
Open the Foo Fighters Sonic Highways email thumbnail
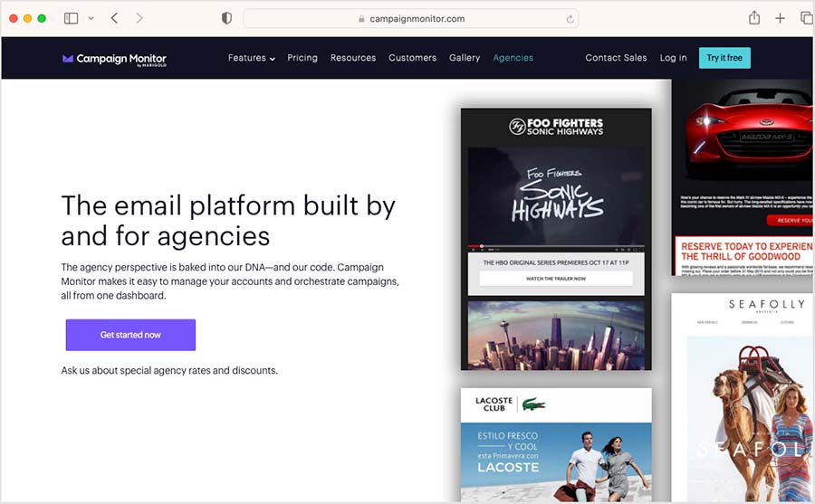(x=556, y=239)
